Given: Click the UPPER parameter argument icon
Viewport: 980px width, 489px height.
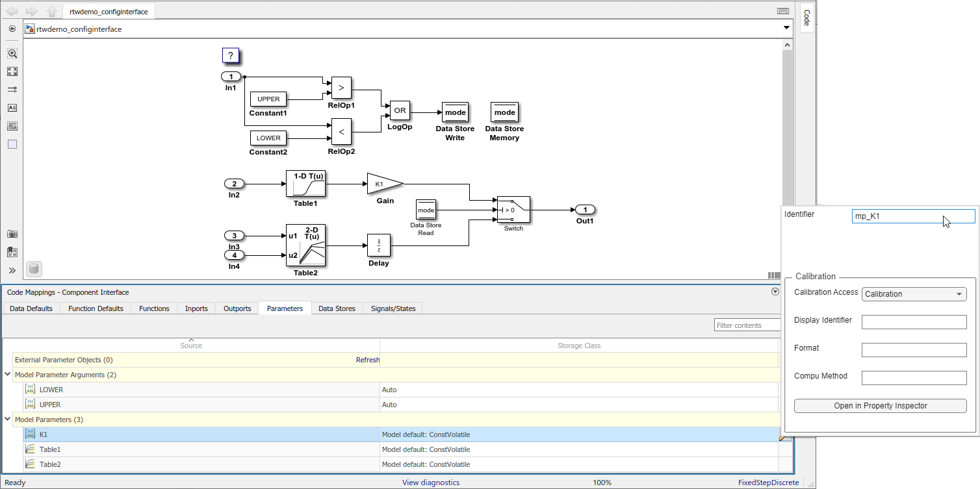Looking at the screenshot, I should pyautogui.click(x=30, y=405).
